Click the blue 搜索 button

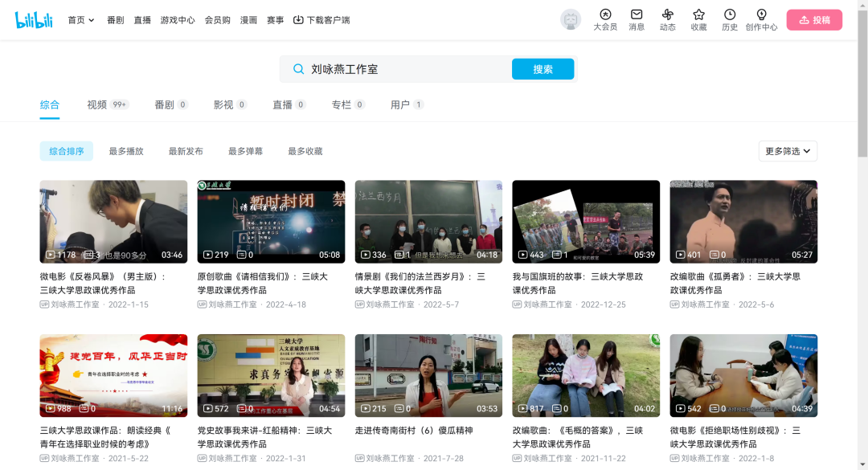pos(542,69)
